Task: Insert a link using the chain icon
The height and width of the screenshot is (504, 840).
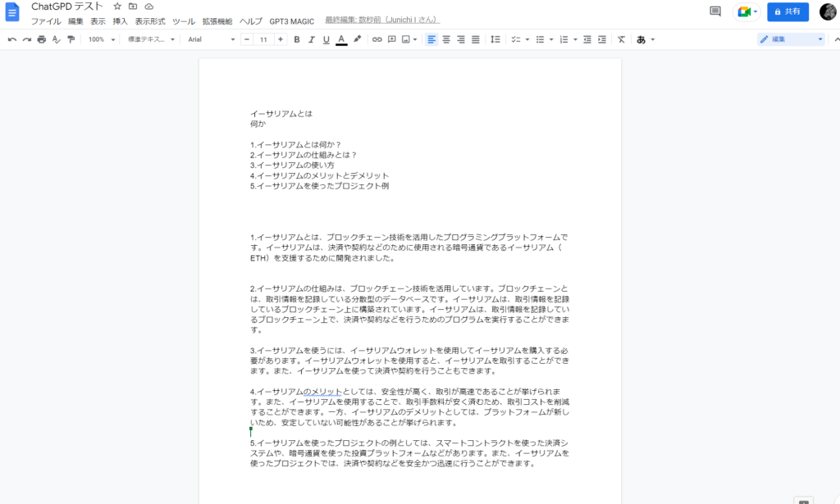Action: 377,39
